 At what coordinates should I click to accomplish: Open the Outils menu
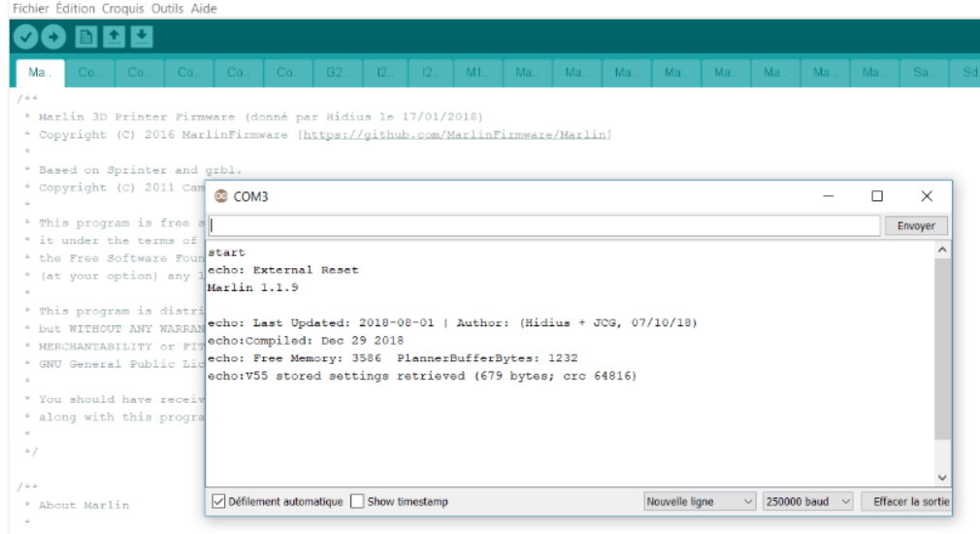pyautogui.click(x=168, y=9)
